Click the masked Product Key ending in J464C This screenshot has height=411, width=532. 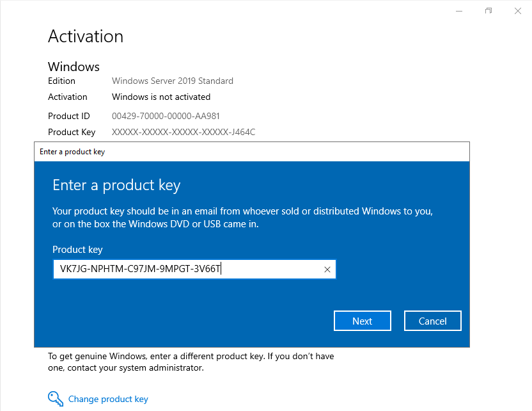[x=183, y=132]
